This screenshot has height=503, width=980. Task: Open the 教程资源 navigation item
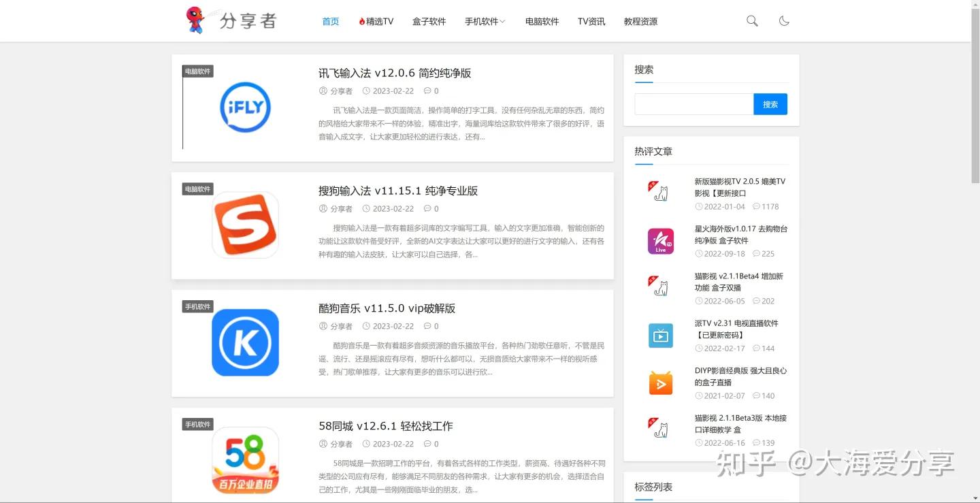(x=640, y=21)
